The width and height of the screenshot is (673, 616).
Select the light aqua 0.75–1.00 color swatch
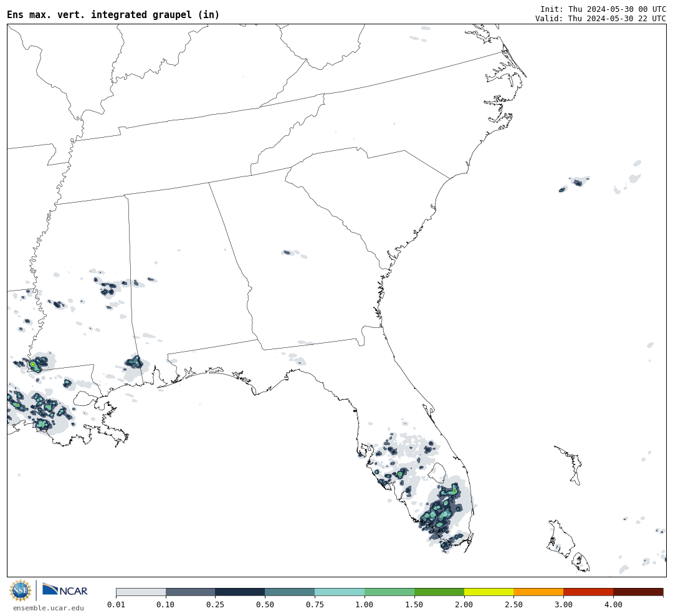click(340, 592)
